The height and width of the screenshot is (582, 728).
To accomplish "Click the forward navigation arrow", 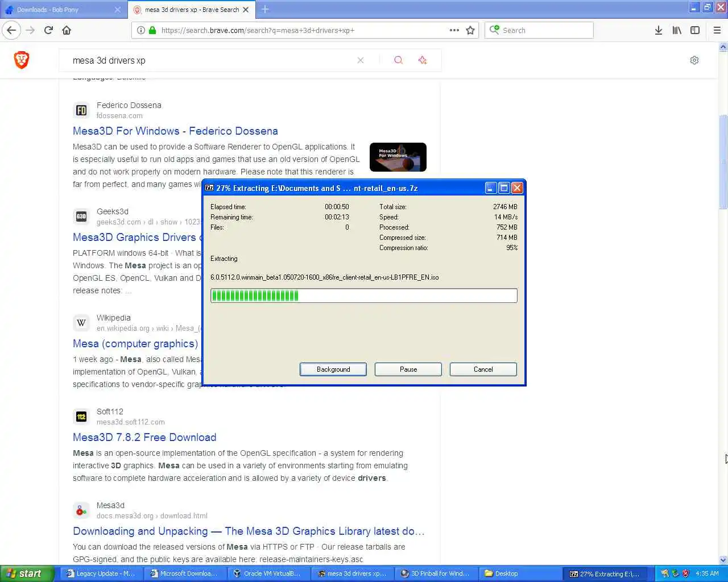I will [x=30, y=30].
